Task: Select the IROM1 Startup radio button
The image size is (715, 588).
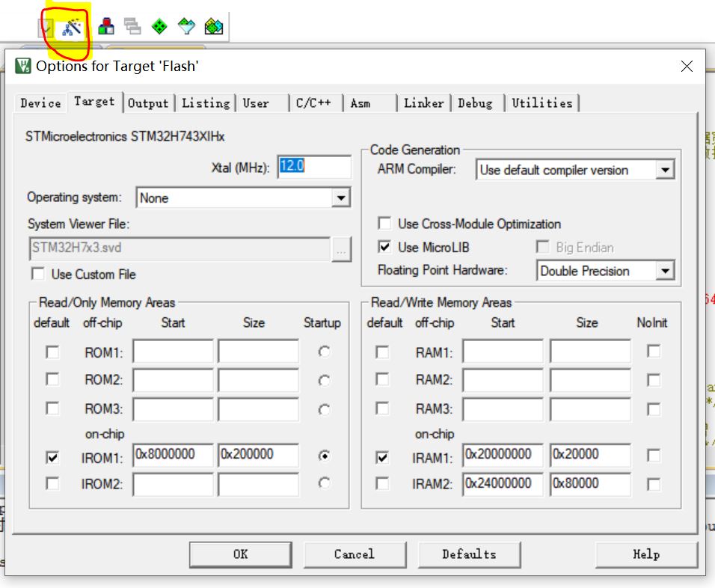Action: coord(324,456)
